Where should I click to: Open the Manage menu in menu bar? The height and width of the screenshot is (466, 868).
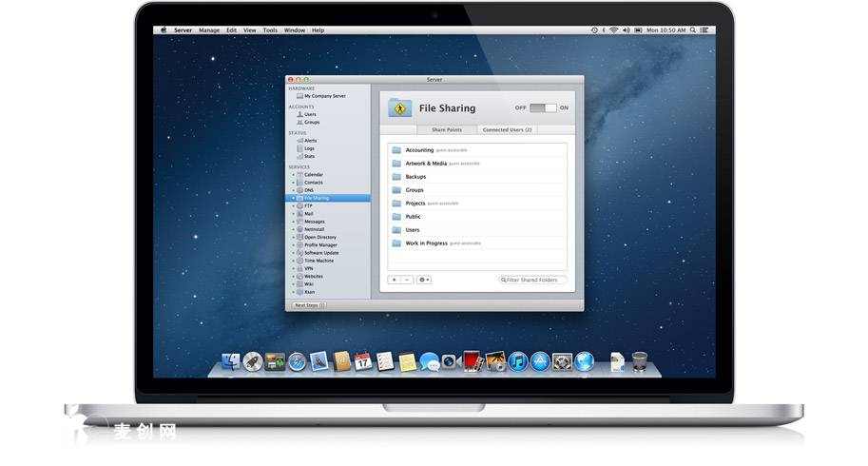[x=208, y=30]
